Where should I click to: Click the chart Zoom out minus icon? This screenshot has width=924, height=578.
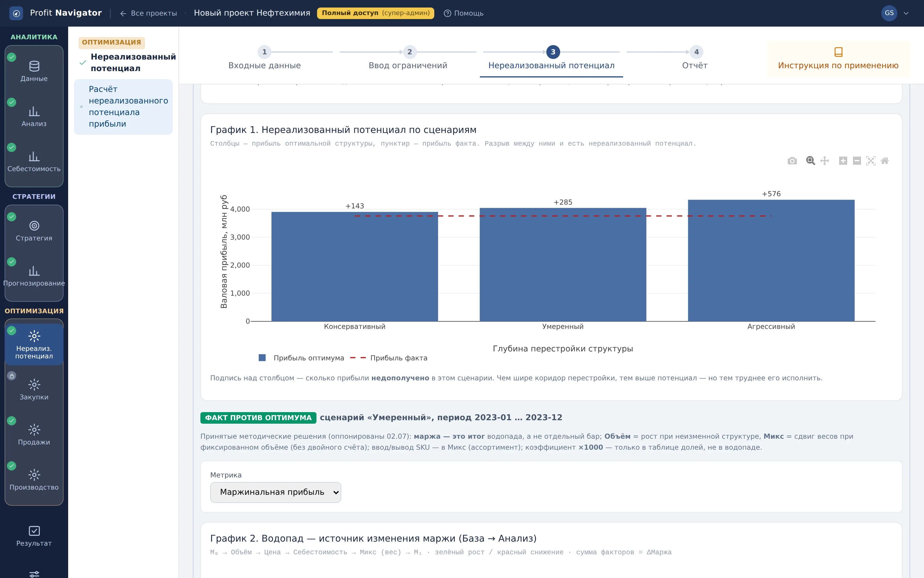tap(857, 161)
